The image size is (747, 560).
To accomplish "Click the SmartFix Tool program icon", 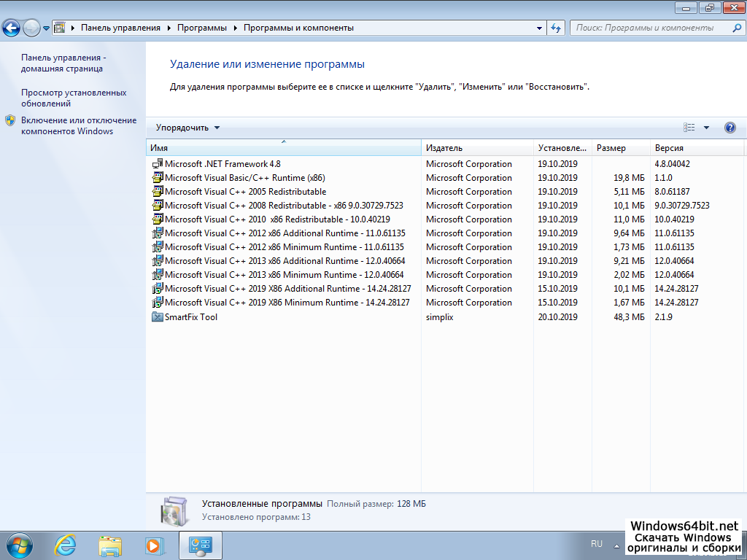I will point(158,317).
